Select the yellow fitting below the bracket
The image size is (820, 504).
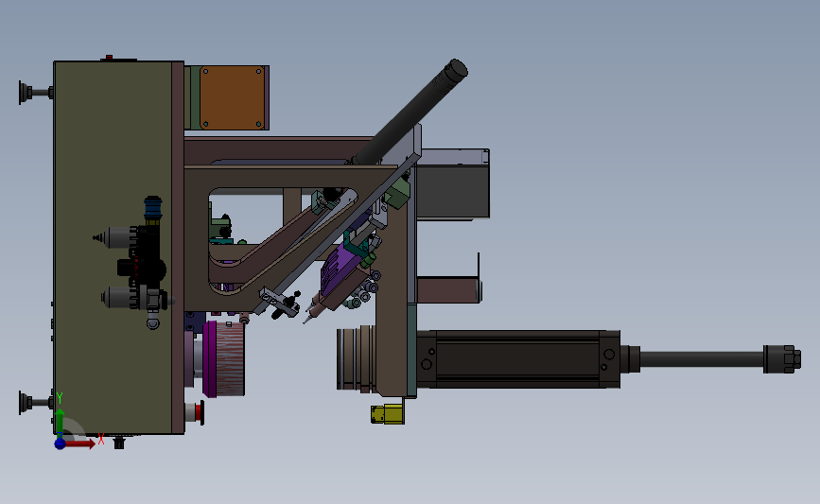pos(388,413)
